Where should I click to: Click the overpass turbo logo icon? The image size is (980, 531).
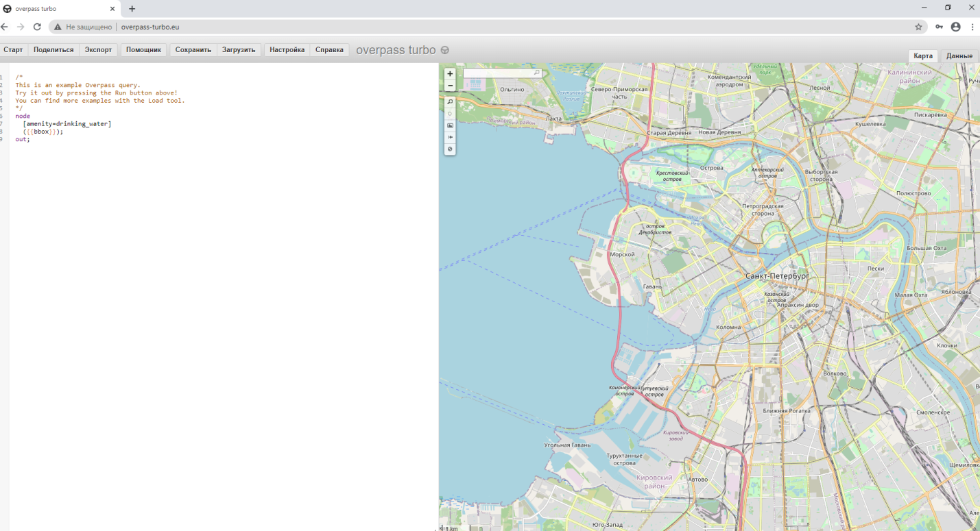(x=445, y=50)
